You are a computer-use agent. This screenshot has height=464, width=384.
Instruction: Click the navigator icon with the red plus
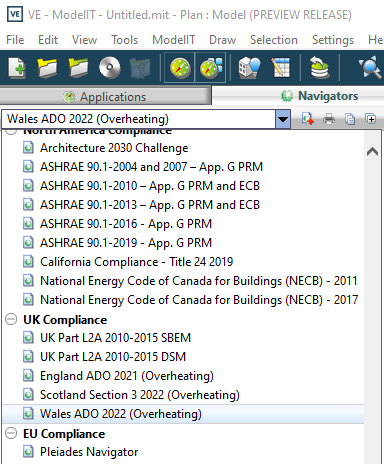(x=307, y=119)
